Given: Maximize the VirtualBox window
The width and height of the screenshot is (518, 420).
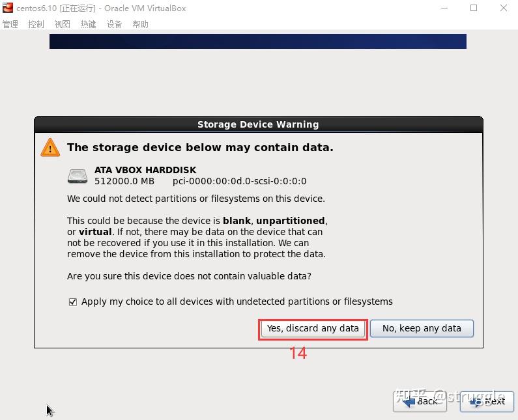Looking at the screenshot, I should (x=474, y=8).
